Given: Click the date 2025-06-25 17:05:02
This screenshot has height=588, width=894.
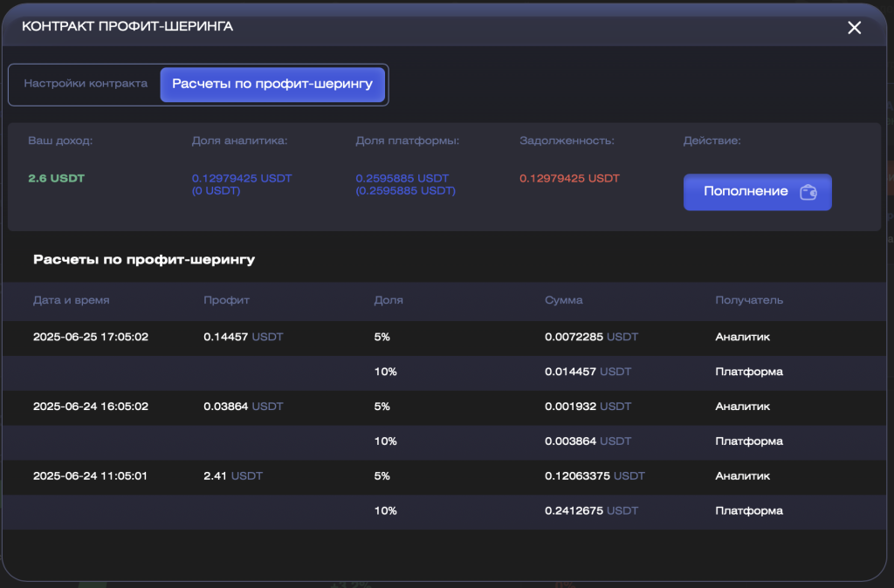Looking at the screenshot, I should click(x=91, y=337).
